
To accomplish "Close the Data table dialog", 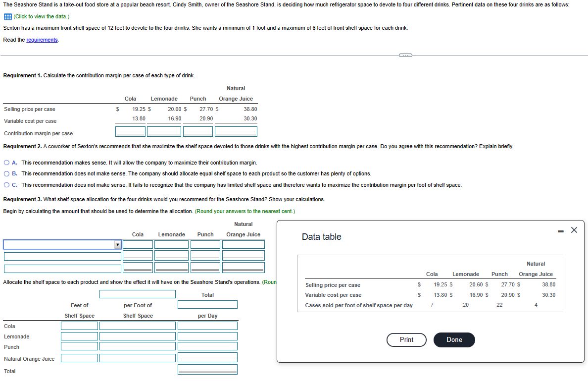I will 574,230.
